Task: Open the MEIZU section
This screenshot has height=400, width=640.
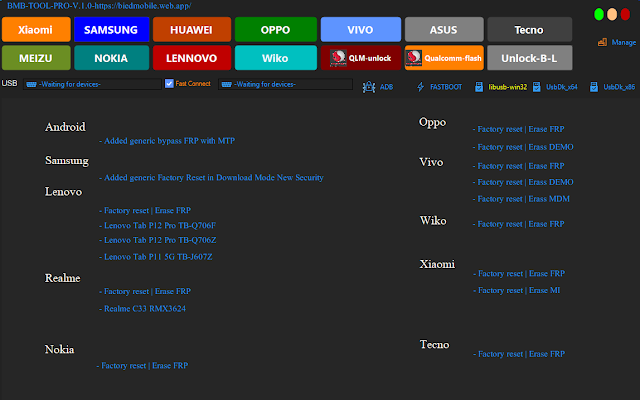Action: pos(36,58)
